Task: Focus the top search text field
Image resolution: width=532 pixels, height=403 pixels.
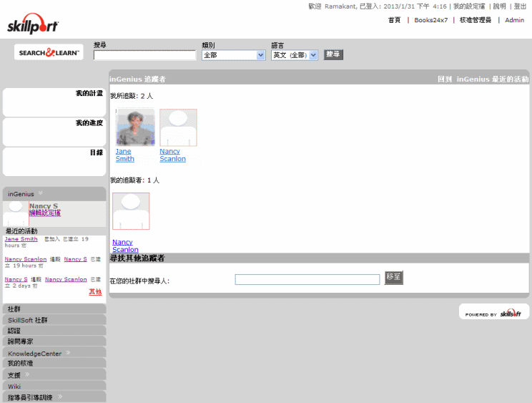Action: coord(145,55)
